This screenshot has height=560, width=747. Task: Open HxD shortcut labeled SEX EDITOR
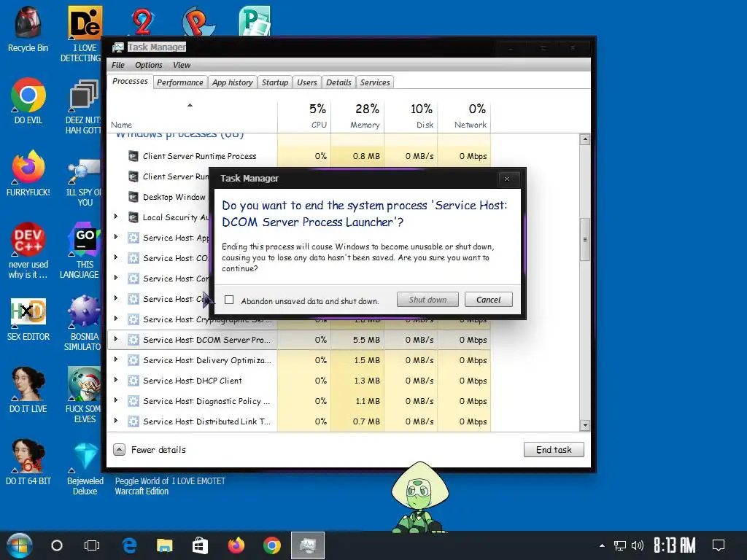point(28,319)
